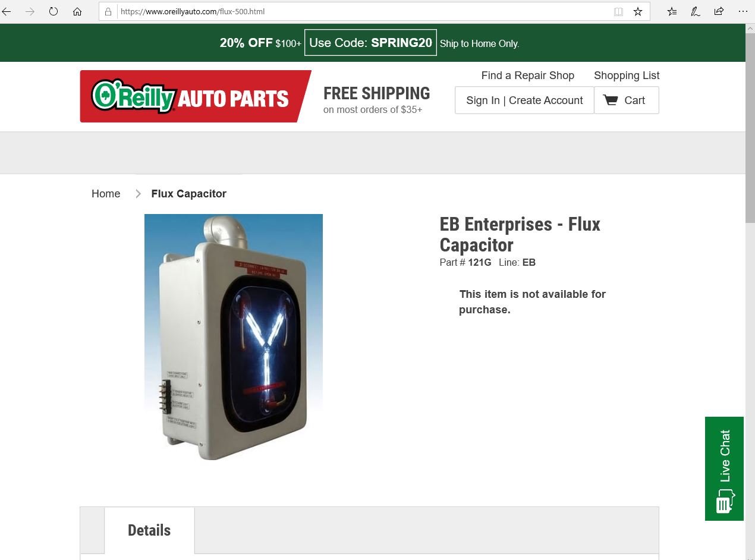Screen dimensions: 755x560
Task: Click the address bar URL field
Action: pos(363,11)
